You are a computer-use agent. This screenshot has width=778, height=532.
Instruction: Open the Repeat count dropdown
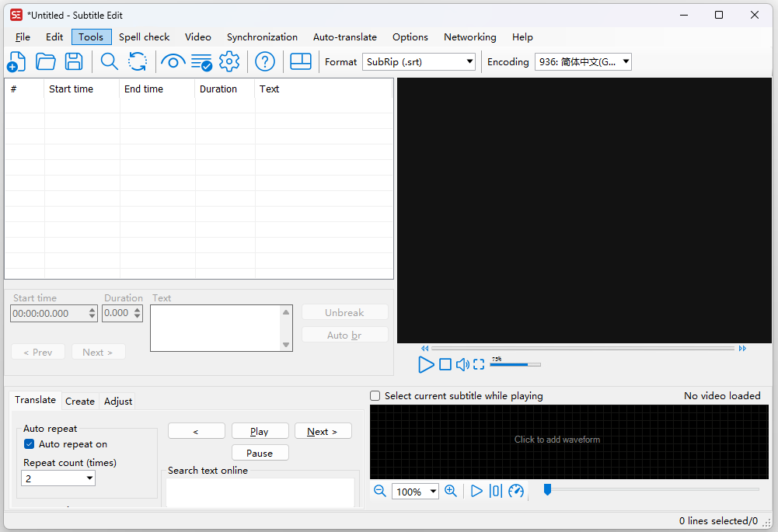(x=58, y=479)
